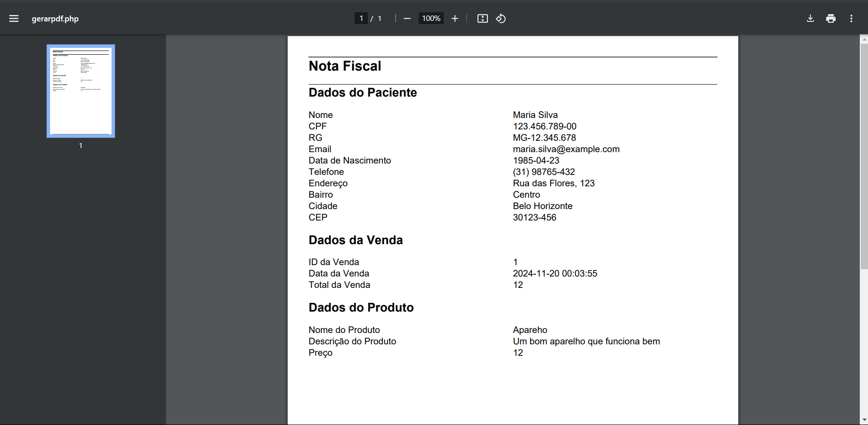Click the zoom out minus icon
868x425 pixels.
(407, 19)
